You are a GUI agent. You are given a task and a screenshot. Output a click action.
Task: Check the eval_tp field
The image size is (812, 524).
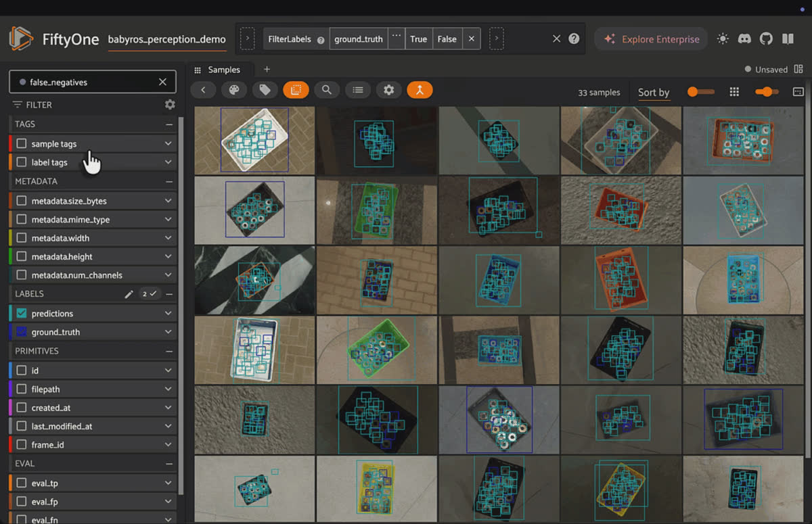(22, 483)
